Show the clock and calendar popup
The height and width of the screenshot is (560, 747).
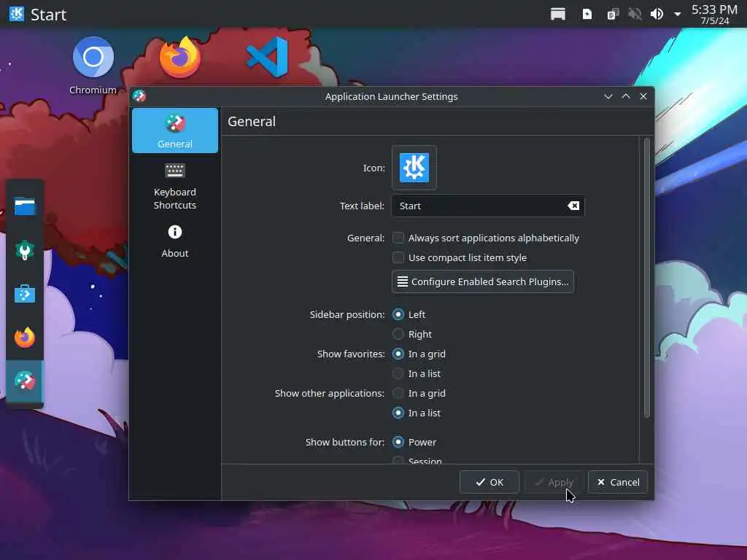(x=714, y=15)
